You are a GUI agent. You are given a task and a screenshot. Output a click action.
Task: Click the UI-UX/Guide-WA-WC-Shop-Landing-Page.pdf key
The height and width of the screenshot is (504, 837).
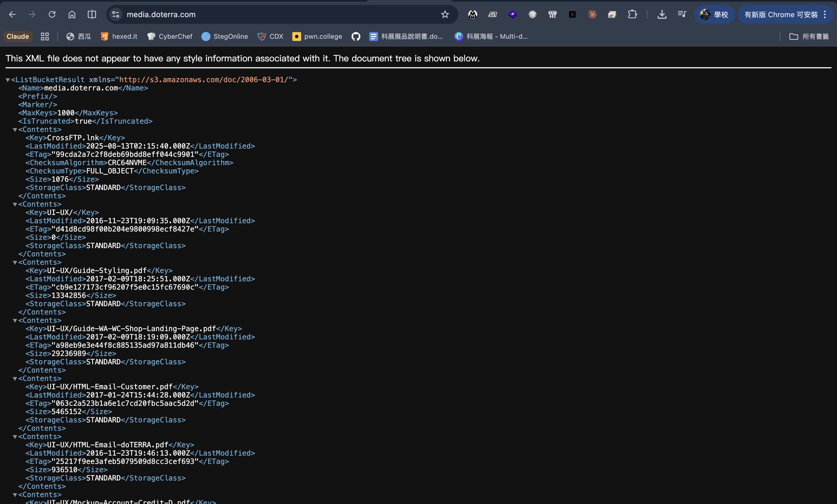[131, 329]
